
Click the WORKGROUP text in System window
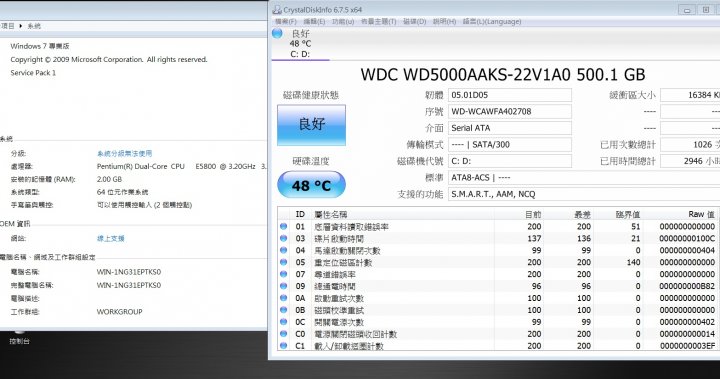point(119,311)
